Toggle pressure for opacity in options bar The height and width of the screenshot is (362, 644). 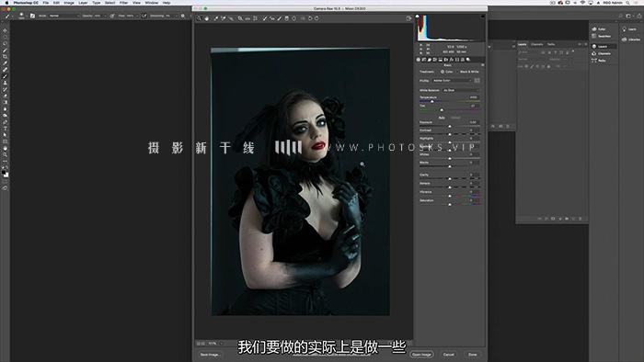[x=112, y=16]
